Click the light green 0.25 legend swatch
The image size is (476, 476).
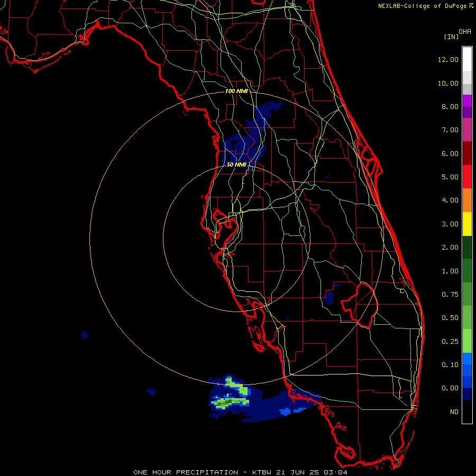tap(467, 341)
